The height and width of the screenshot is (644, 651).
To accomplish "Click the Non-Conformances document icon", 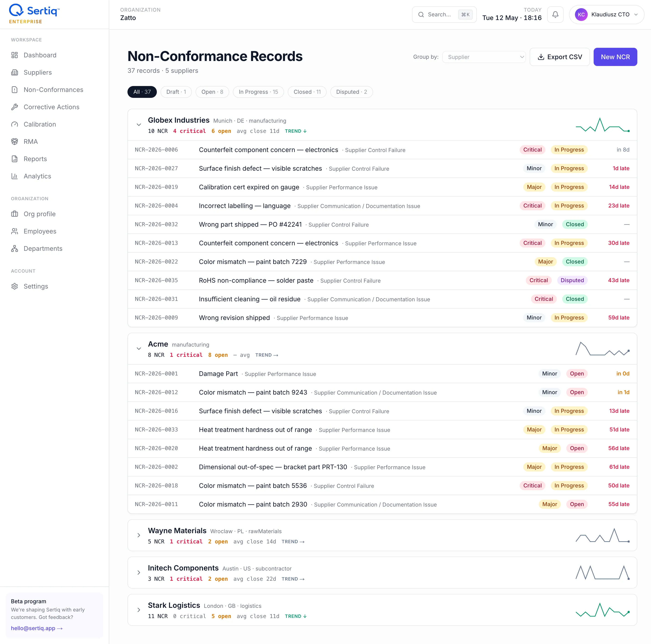I will pyautogui.click(x=15, y=90).
